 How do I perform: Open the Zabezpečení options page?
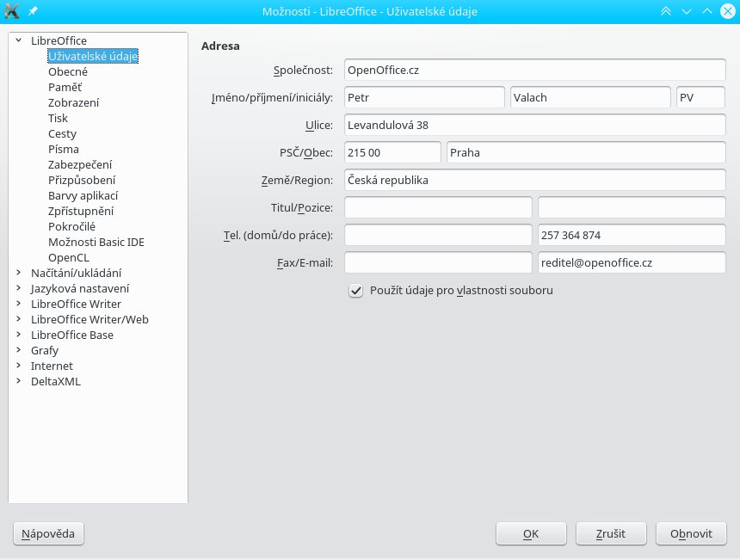tap(80, 164)
